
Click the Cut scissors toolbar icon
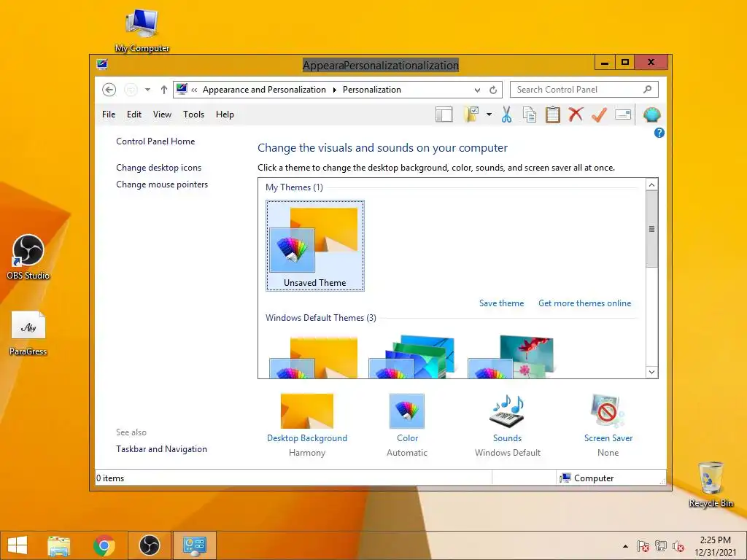click(506, 114)
